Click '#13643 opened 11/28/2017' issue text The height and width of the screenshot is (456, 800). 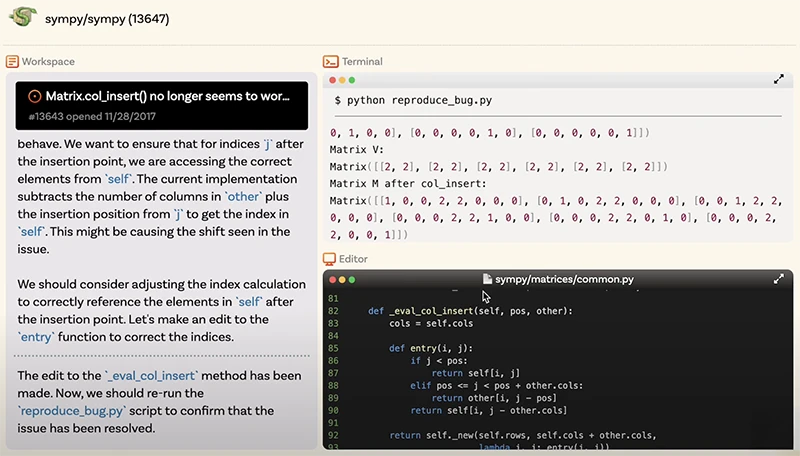tap(92, 116)
